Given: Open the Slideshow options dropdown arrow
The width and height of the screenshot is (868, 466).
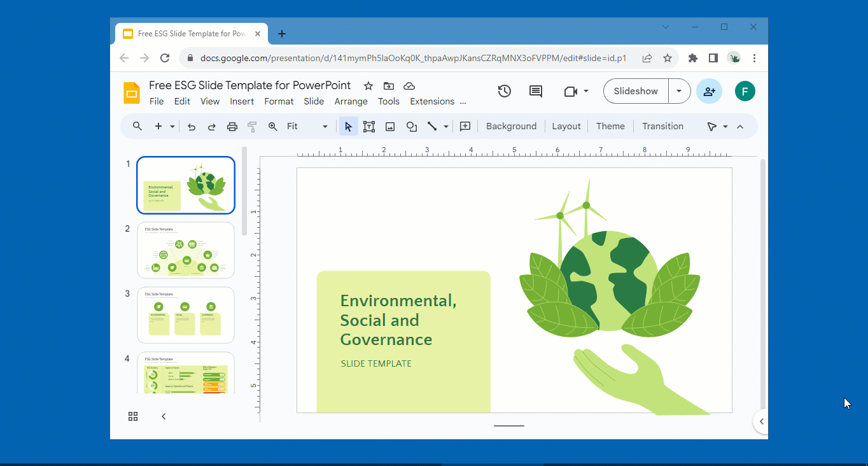Looking at the screenshot, I should 678,91.
